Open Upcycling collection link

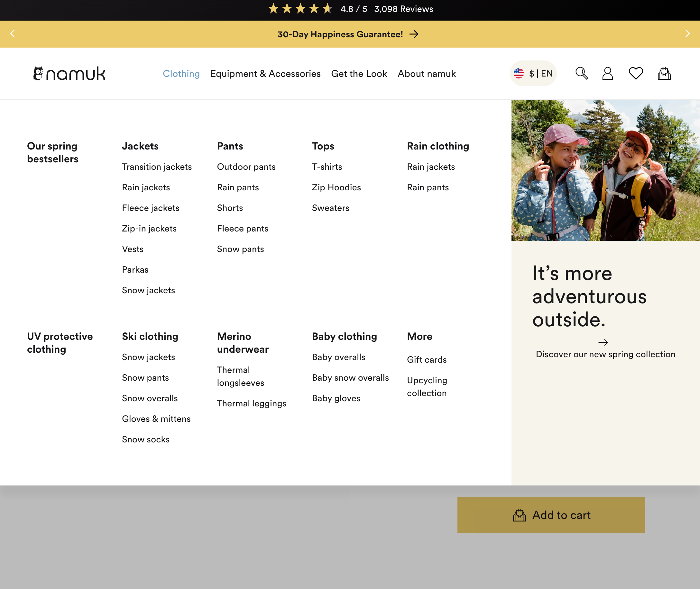(427, 386)
